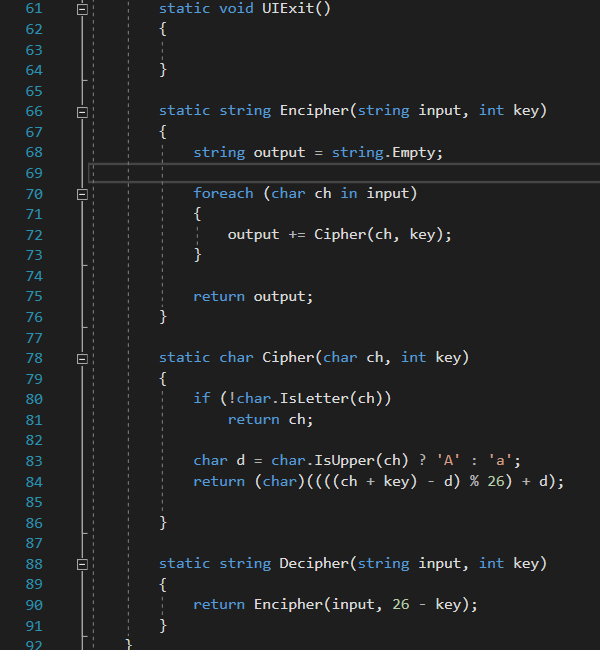Click 'string.Empty' on line 68
The height and width of the screenshot is (650, 600).
click(383, 152)
